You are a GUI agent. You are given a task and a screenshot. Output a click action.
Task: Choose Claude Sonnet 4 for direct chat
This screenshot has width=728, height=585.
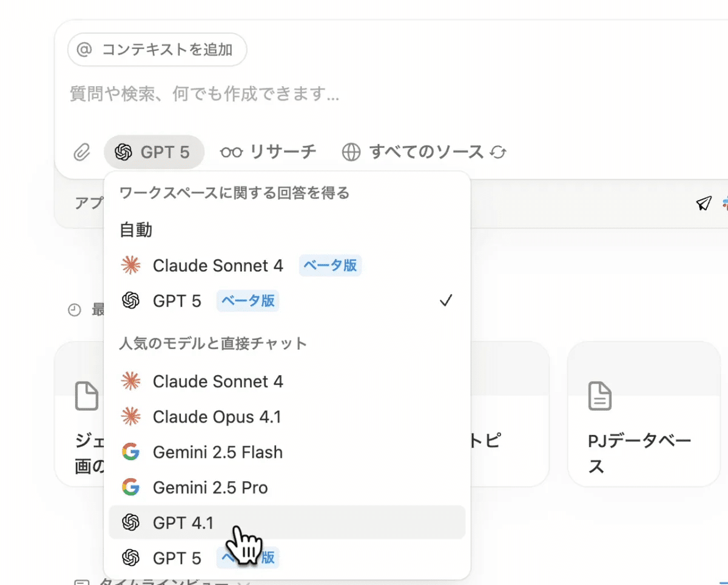218,381
